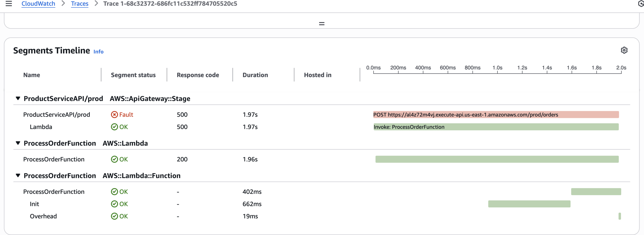Screen dimensions: 644x235
Task: Click the Fault status icon for ProductServiceAPI/prod
Action: (114, 114)
